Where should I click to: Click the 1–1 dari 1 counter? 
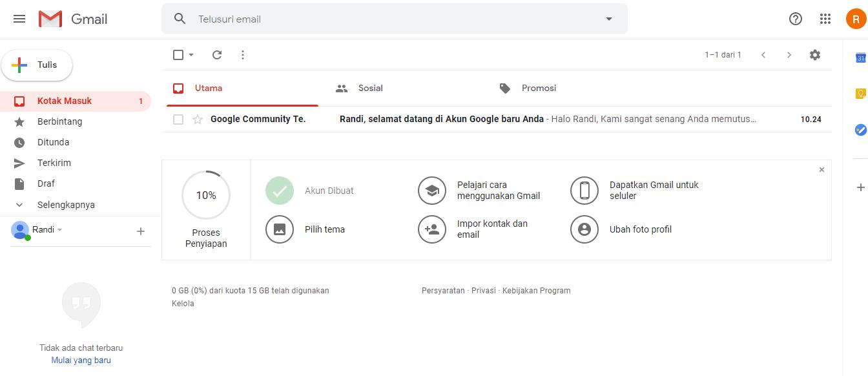tap(723, 55)
